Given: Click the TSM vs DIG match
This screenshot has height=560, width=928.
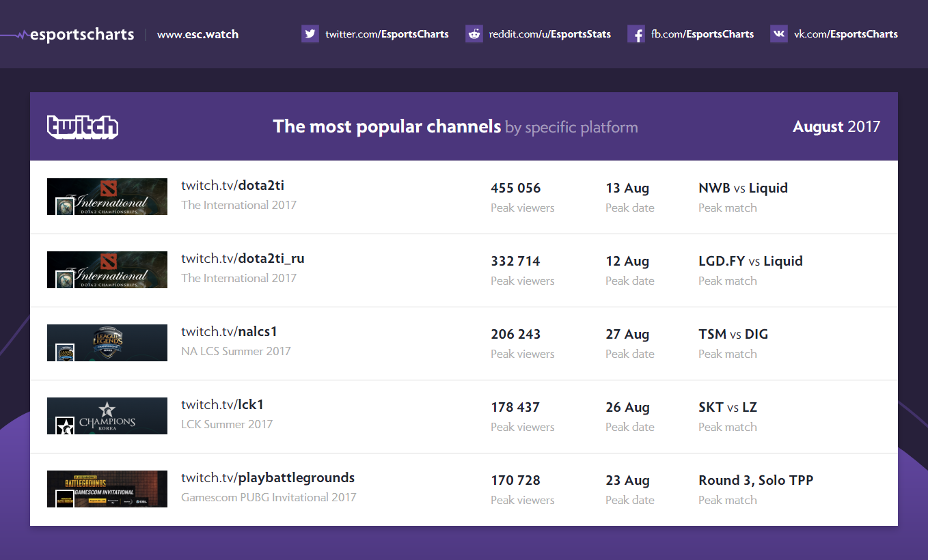Looking at the screenshot, I should 733,334.
